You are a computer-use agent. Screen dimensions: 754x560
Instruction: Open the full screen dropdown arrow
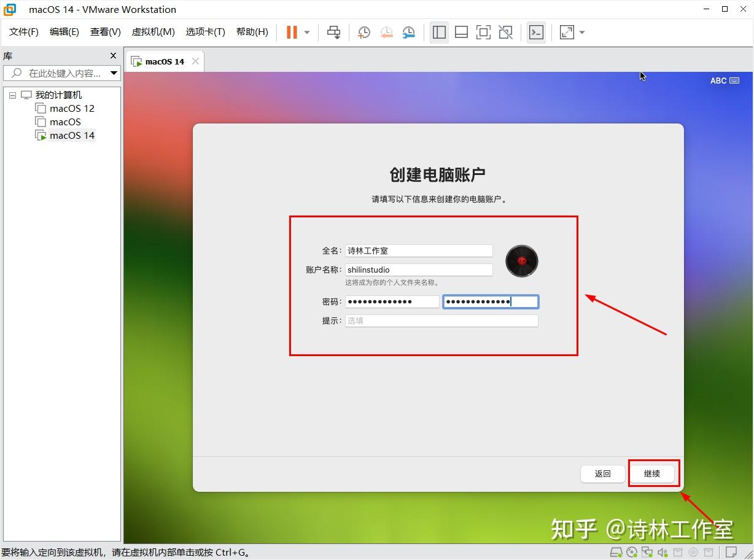pyautogui.click(x=581, y=32)
